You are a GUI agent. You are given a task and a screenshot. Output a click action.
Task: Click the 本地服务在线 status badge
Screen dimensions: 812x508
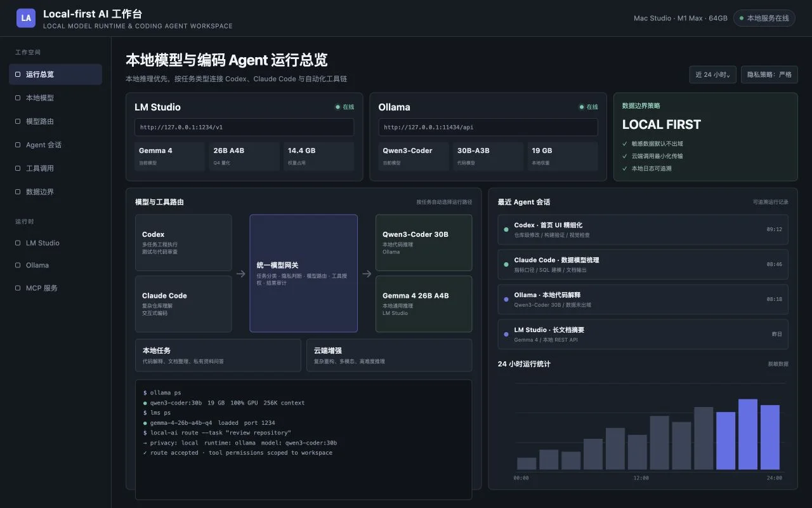tap(764, 18)
